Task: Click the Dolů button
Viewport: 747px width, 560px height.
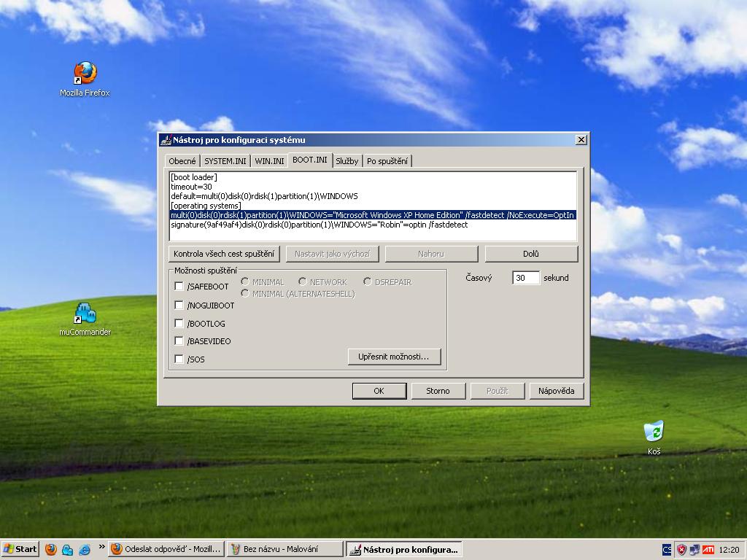Action: coord(531,254)
